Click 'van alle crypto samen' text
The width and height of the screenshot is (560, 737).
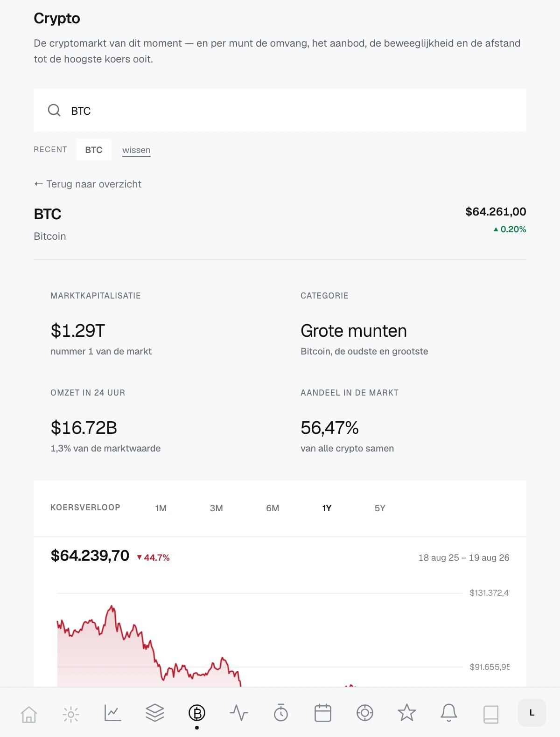tap(347, 449)
